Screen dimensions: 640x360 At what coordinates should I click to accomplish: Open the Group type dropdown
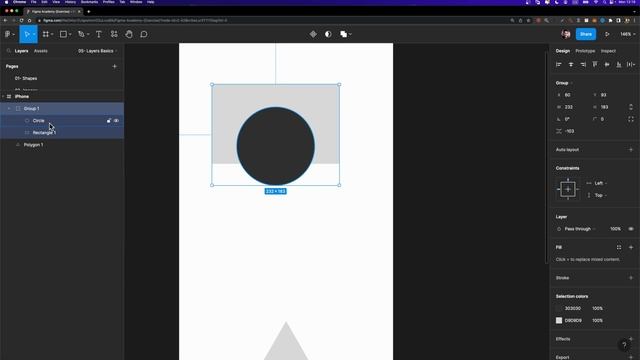point(564,83)
